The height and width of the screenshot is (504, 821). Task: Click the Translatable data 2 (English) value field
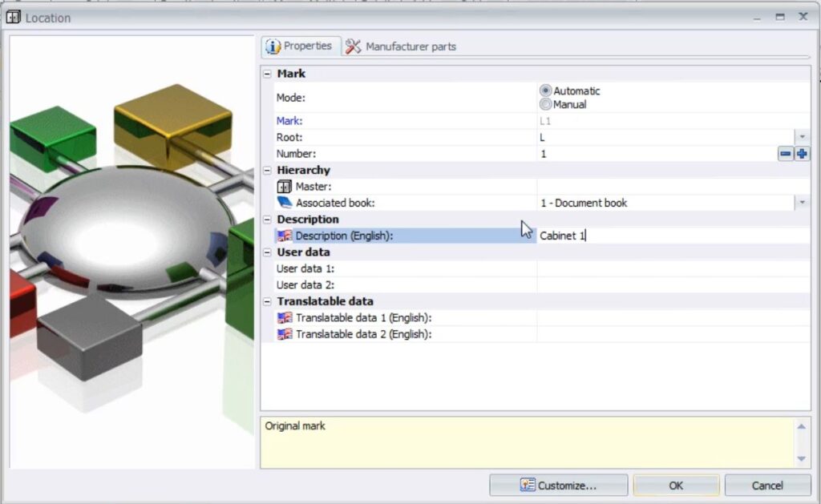tap(673, 334)
